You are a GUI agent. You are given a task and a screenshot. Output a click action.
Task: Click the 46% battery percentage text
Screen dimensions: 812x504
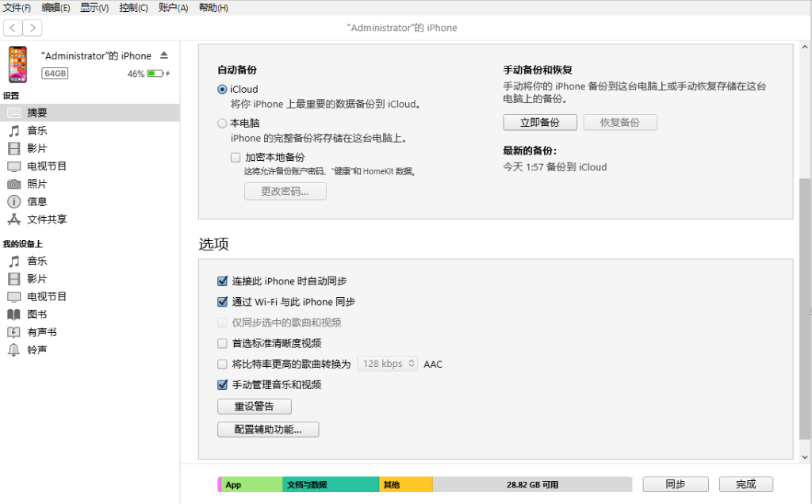[136, 74]
